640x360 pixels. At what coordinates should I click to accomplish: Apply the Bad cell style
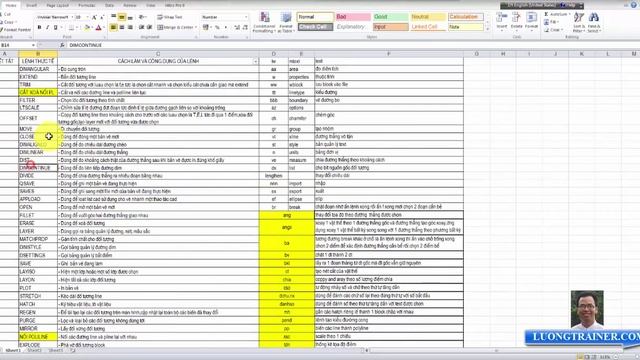(353, 17)
